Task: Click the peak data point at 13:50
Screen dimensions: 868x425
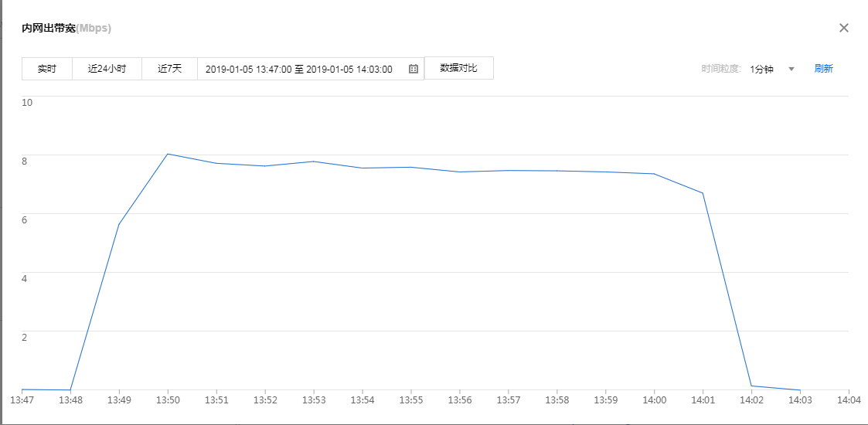Action: (168, 154)
